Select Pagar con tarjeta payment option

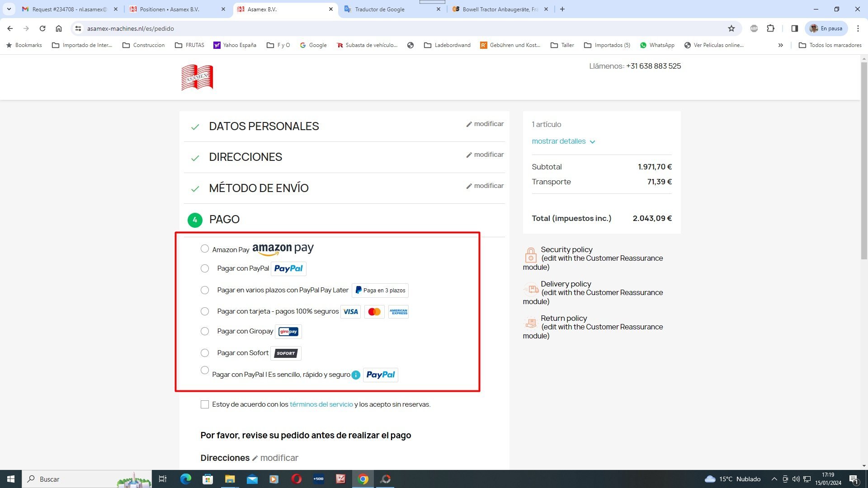tap(205, 311)
